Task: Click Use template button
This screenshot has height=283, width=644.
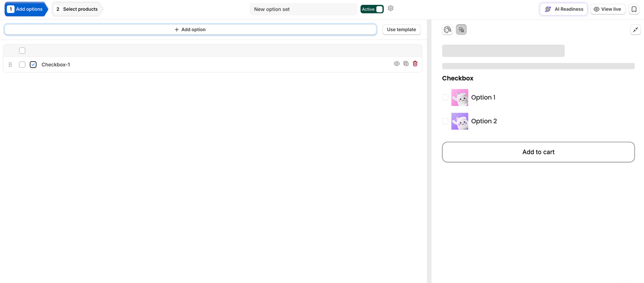Action: tap(401, 30)
